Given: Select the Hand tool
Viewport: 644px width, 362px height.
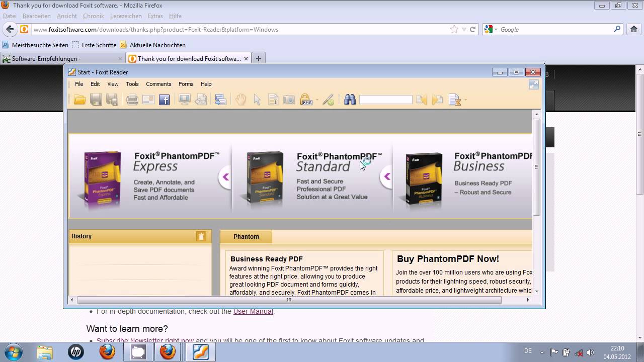Looking at the screenshot, I should tap(241, 100).
